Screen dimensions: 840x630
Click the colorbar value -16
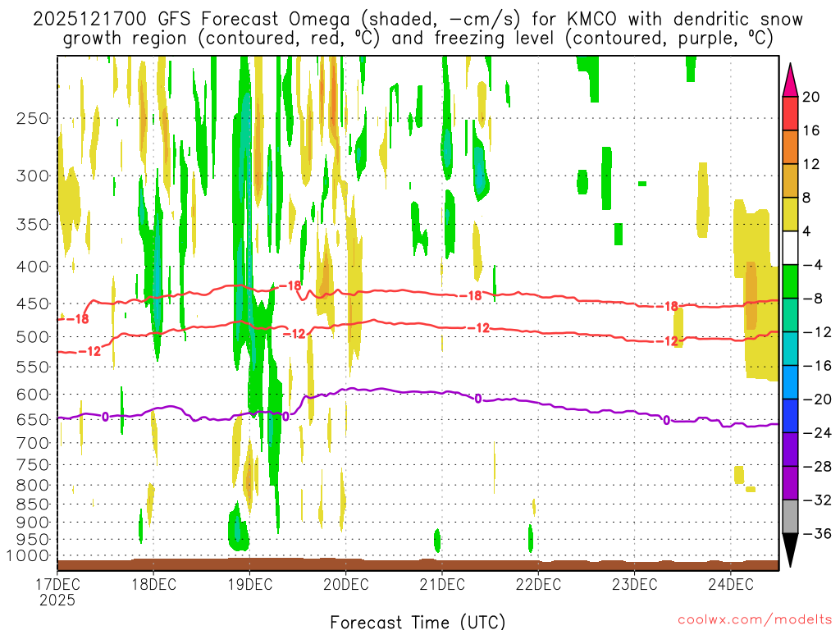[x=817, y=366]
